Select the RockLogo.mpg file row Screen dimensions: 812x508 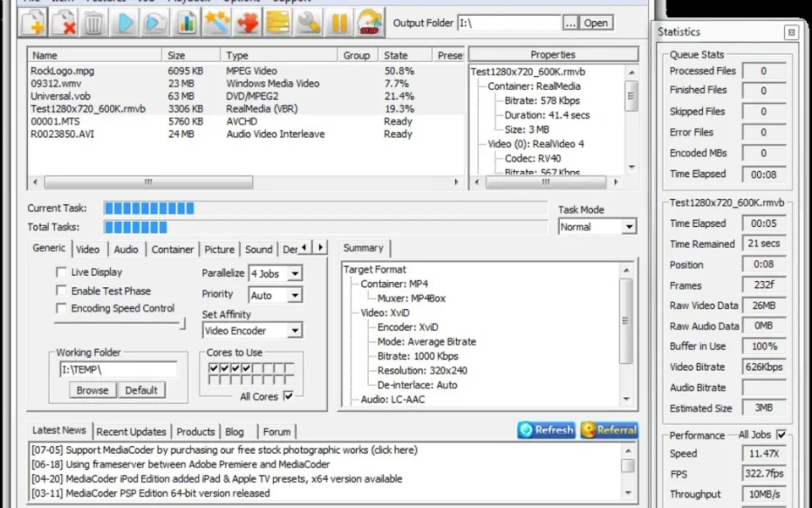pyautogui.click(x=246, y=71)
